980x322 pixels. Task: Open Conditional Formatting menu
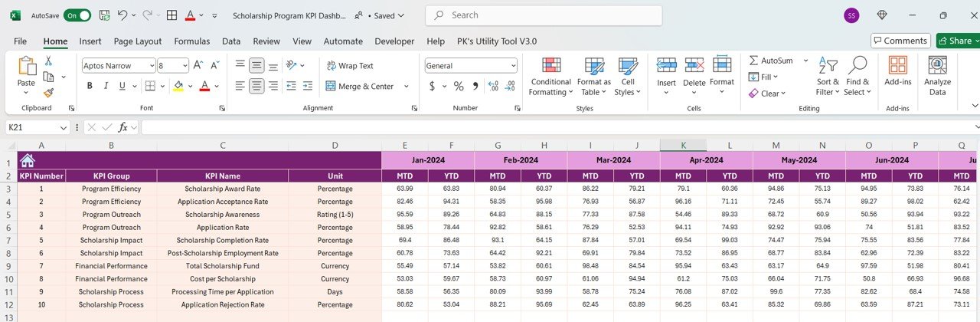(x=550, y=76)
